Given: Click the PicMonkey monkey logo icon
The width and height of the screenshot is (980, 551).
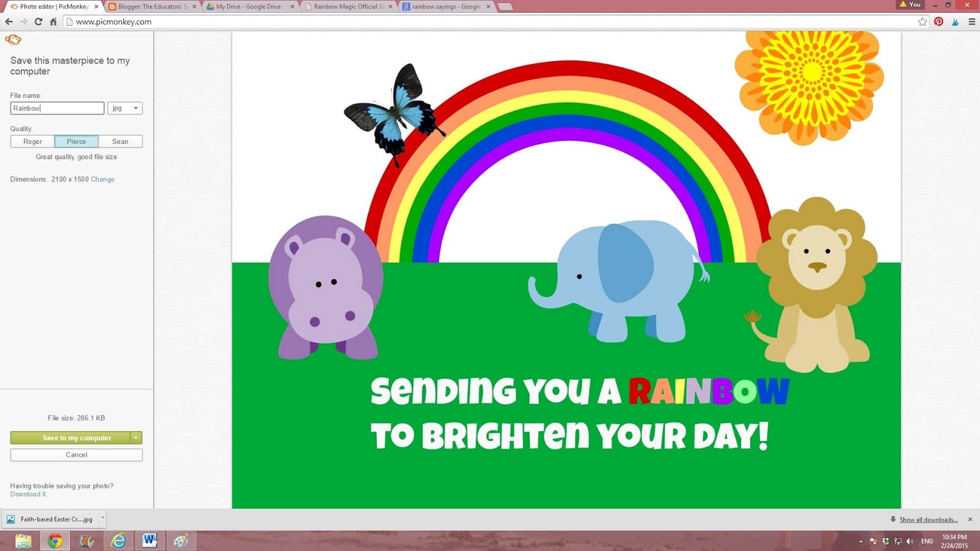Looking at the screenshot, I should click(x=13, y=40).
